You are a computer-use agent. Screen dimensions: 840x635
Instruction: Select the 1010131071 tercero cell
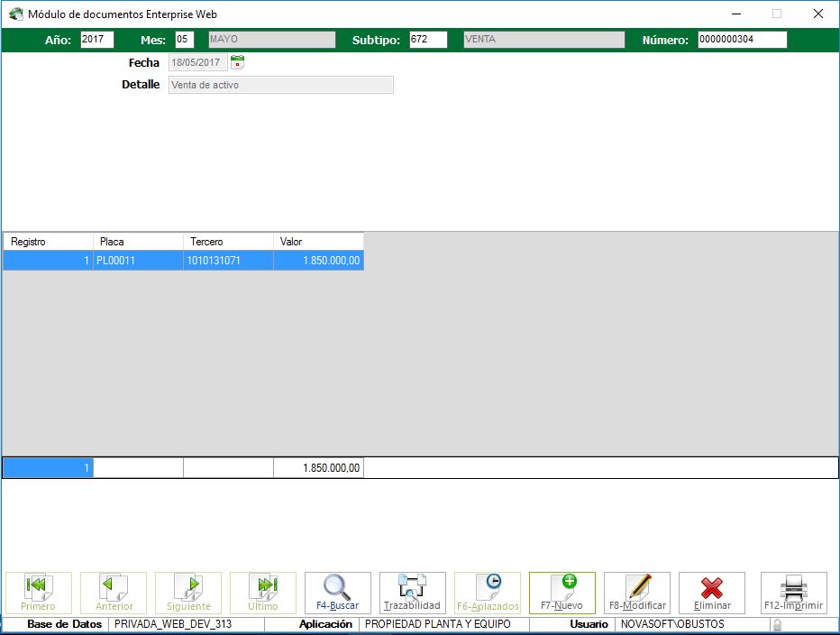pos(228,261)
